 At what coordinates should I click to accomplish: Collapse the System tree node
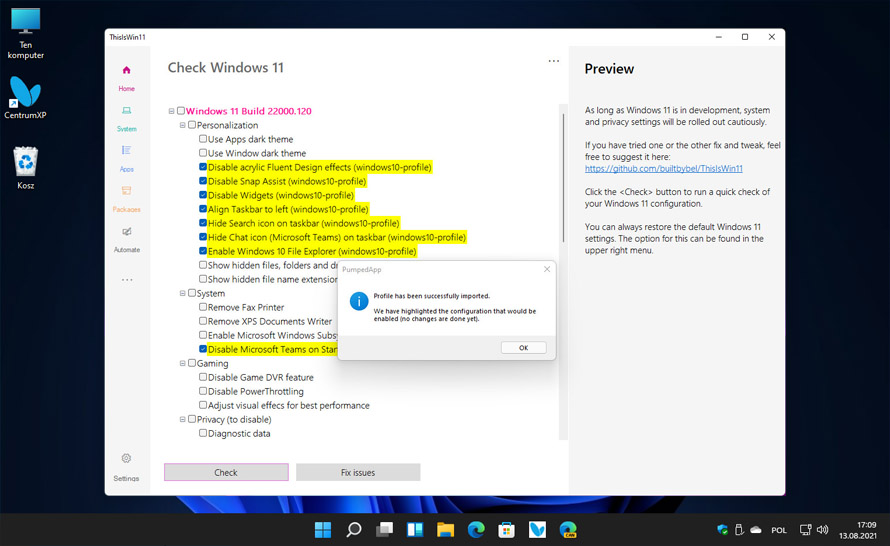pos(183,293)
